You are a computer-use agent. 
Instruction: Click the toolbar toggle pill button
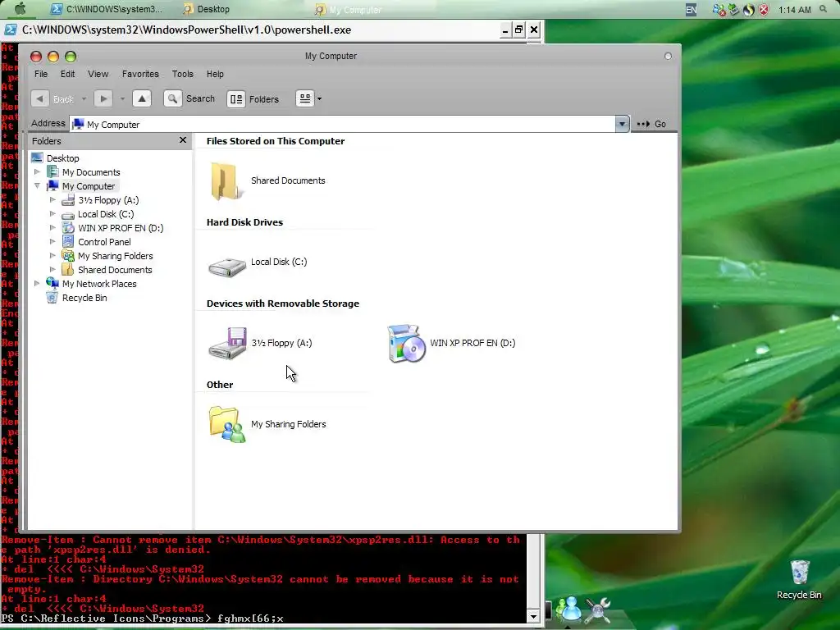pos(668,56)
